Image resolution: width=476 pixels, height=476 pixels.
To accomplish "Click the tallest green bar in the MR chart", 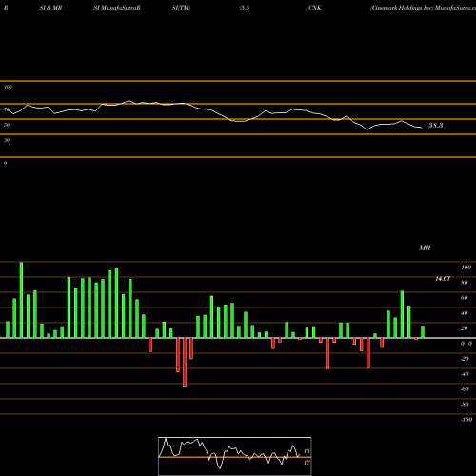I will click(x=21, y=300).
